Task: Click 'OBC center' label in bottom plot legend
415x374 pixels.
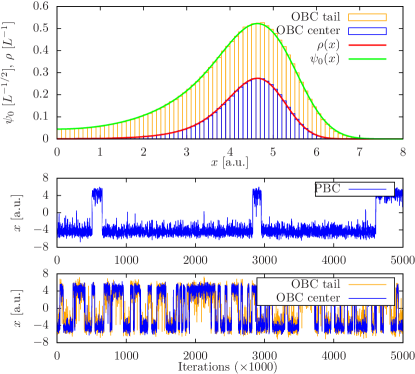Action: pos(308,298)
